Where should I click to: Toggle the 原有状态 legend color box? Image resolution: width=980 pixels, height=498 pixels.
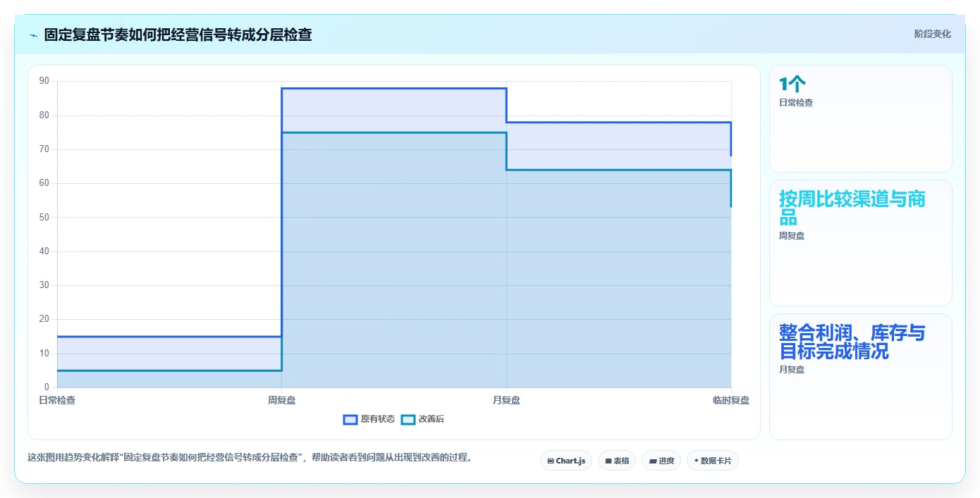350,419
